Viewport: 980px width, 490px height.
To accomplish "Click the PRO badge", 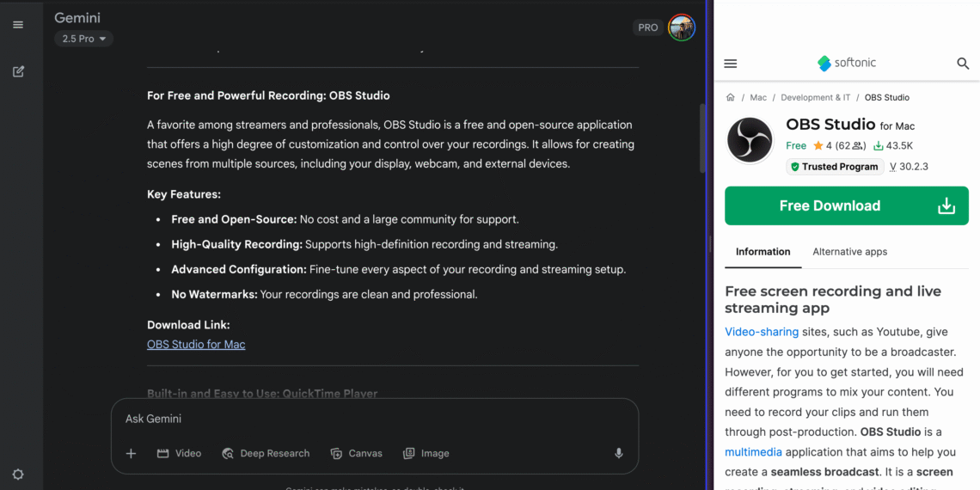I will click(648, 28).
